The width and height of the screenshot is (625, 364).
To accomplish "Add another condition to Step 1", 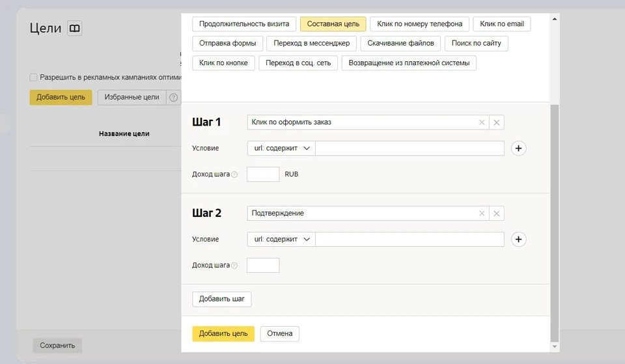I will [519, 148].
